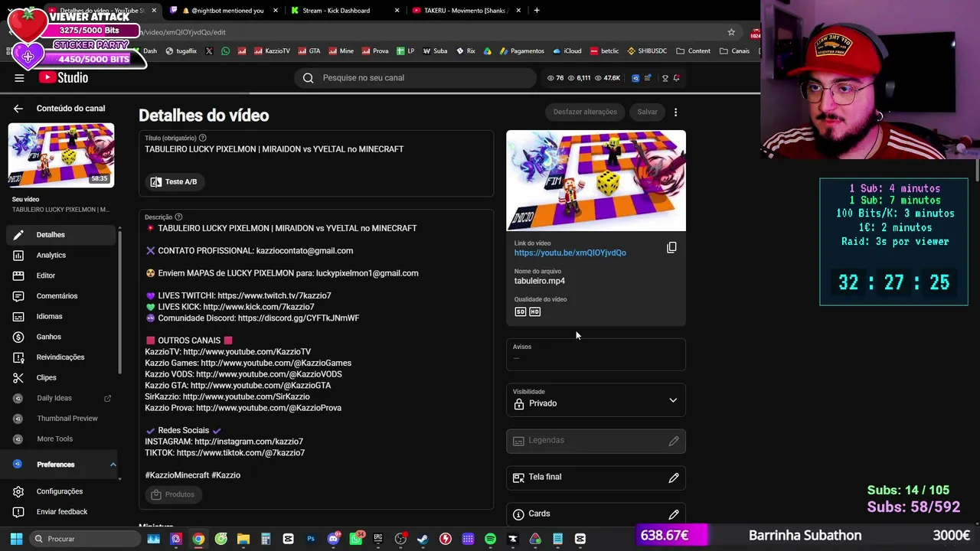Open the Editor clapperboard icon
Viewport: 980px width, 551px height.
pyautogui.click(x=18, y=275)
